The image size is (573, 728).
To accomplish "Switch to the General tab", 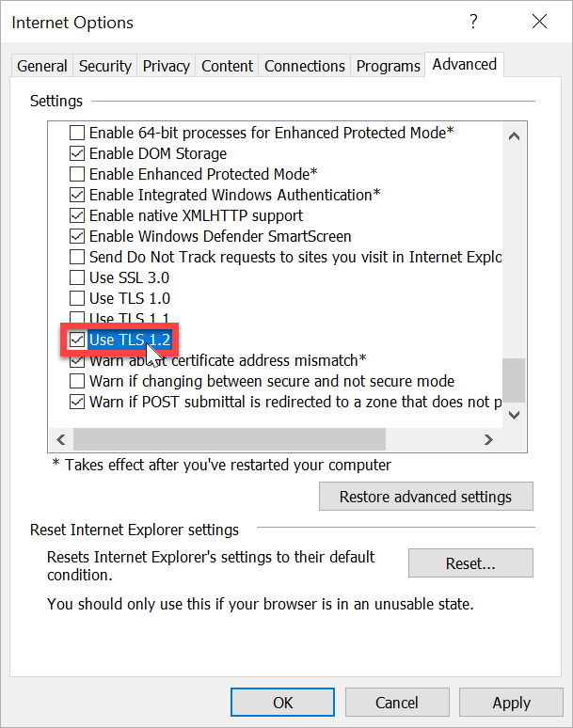I will tap(42, 66).
